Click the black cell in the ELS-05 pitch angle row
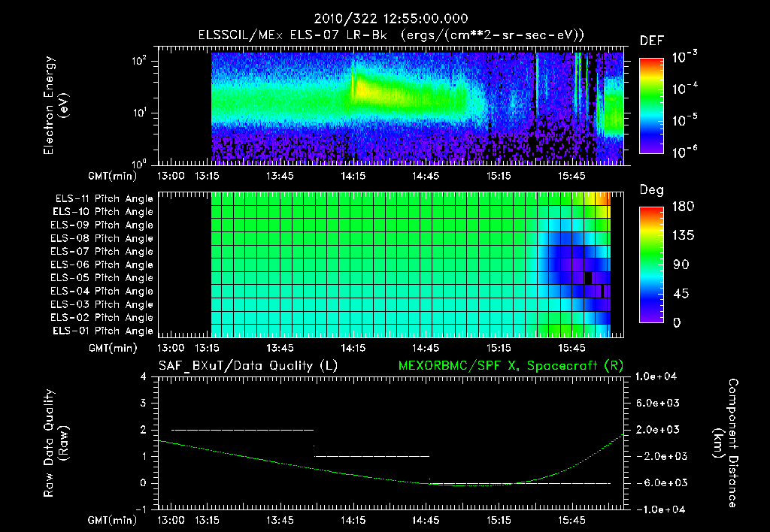This screenshot has height=532, width=770. (x=588, y=278)
